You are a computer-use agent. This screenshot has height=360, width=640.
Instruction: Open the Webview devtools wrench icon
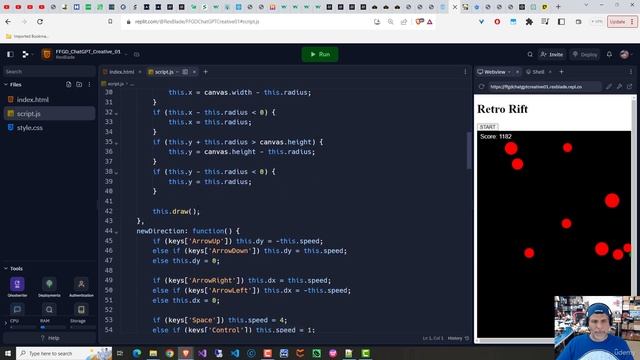pos(619,87)
